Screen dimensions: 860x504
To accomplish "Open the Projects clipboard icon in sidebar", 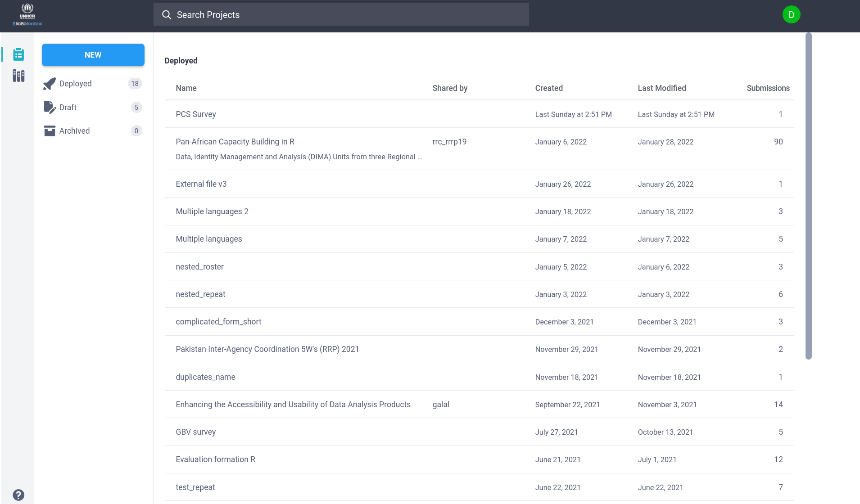I will pos(18,54).
